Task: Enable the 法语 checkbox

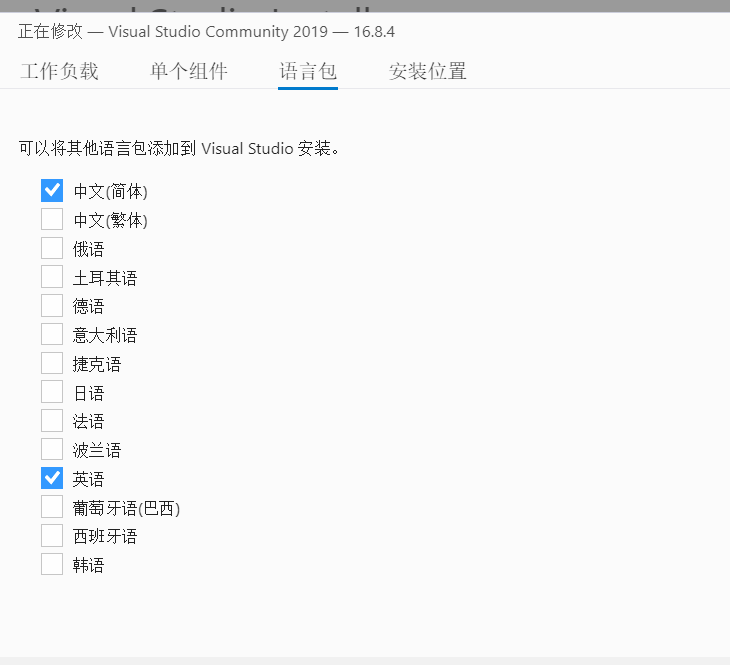Action: coord(52,421)
